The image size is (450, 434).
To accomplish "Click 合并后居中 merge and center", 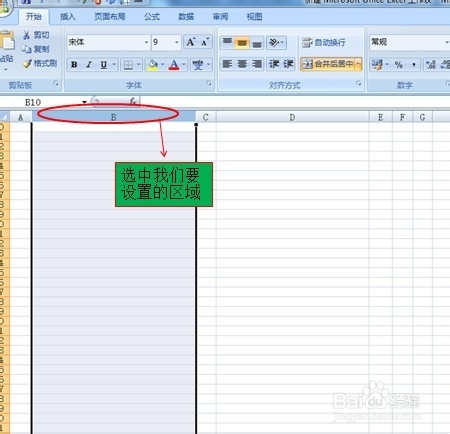I will [x=328, y=64].
